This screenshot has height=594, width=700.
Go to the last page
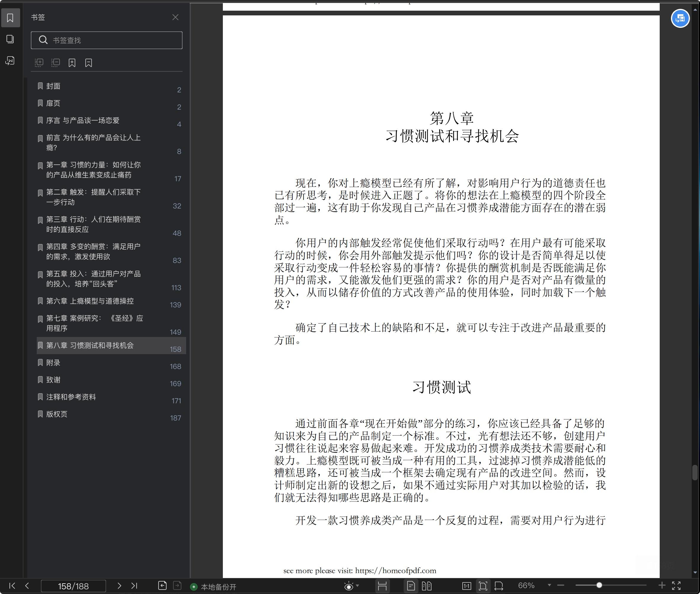tap(134, 586)
